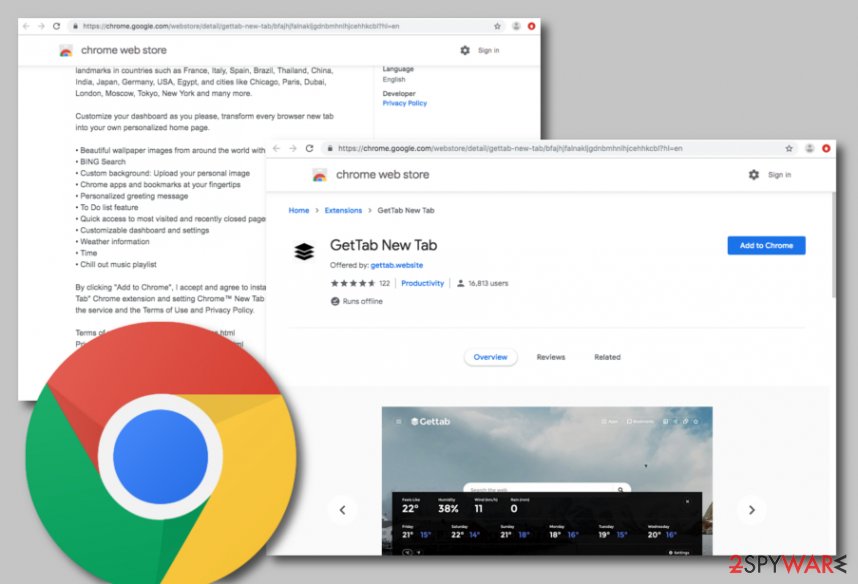Click the "To Do list feature" bullet
The height and width of the screenshot is (584, 858).
click(109, 207)
